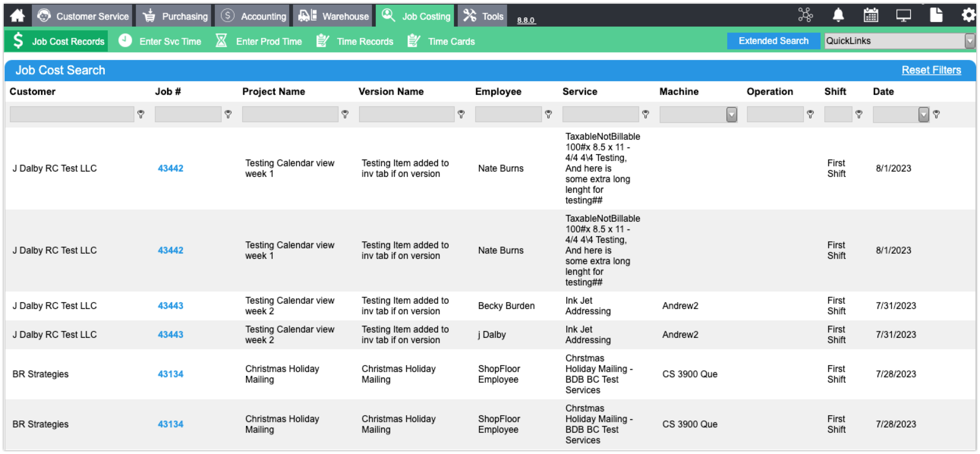980x454 pixels.
Task: Select the Job Costing tab
Action: (415, 16)
